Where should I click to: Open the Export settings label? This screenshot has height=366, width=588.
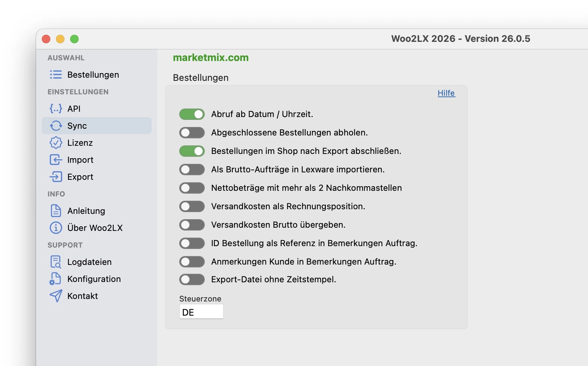click(80, 177)
